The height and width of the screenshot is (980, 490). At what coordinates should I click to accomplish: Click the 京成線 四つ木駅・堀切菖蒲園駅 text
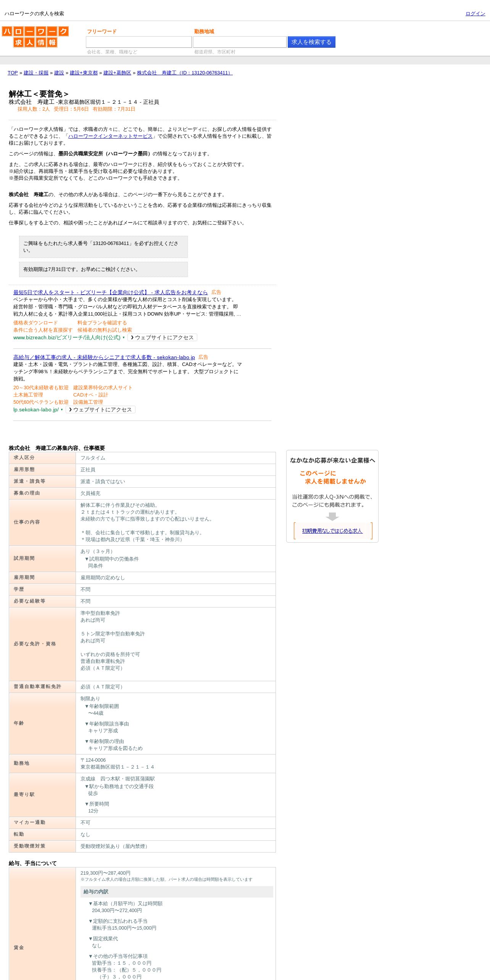(118, 779)
